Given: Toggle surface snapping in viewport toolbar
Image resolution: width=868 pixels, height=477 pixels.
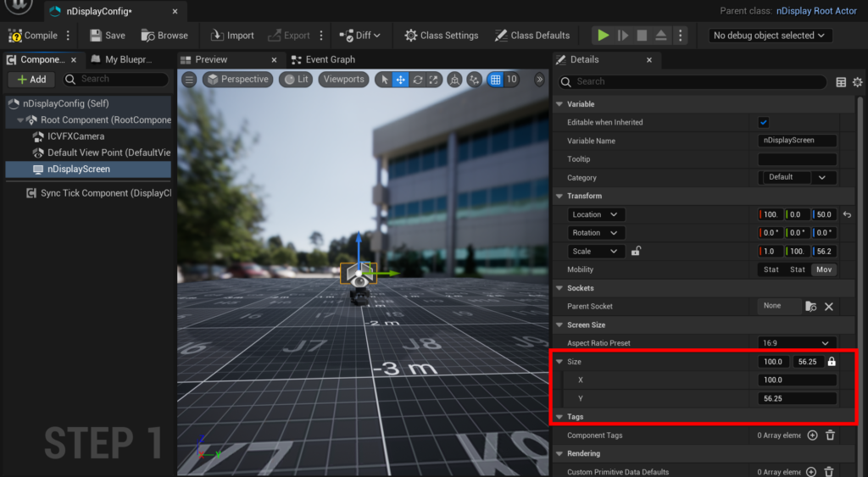Looking at the screenshot, I should pyautogui.click(x=475, y=80).
